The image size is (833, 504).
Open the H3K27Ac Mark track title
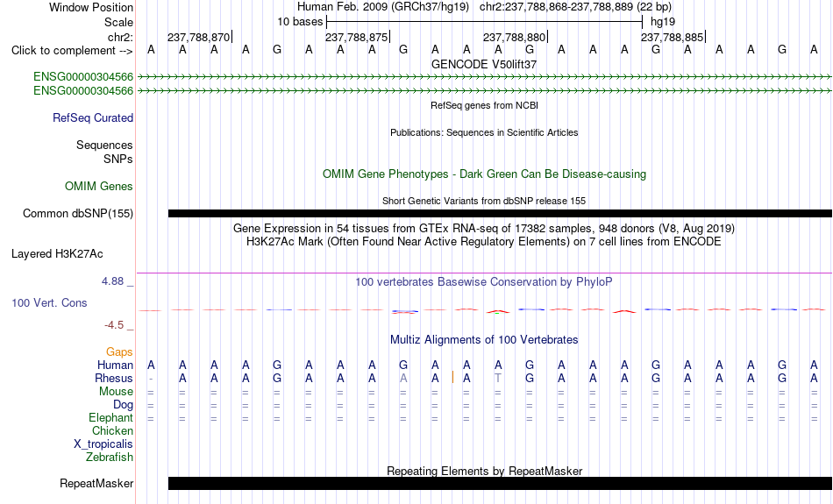(484, 242)
